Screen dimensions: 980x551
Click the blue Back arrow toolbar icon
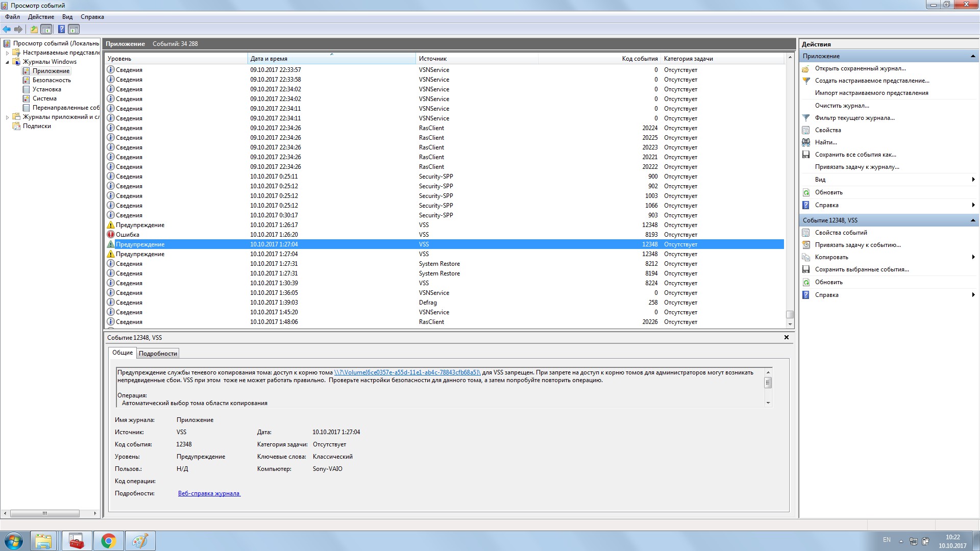7,29
